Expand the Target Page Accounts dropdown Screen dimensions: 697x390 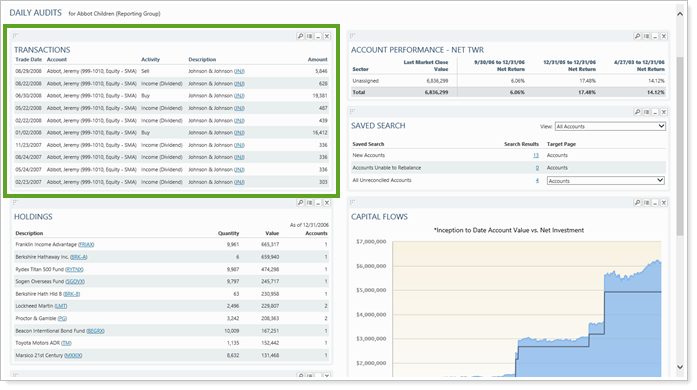point(605,181)
